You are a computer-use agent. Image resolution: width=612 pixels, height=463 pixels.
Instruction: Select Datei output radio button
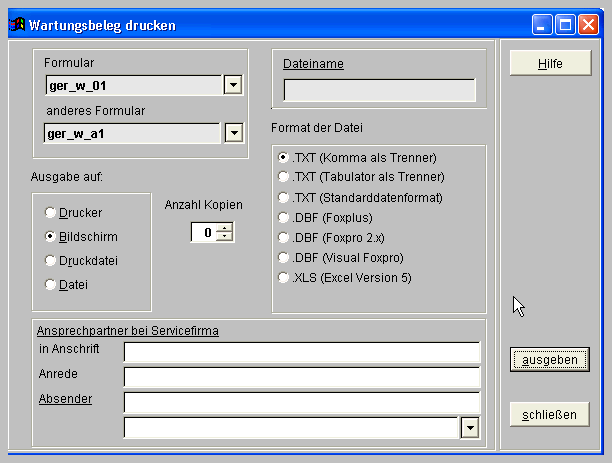pos(50,285)
